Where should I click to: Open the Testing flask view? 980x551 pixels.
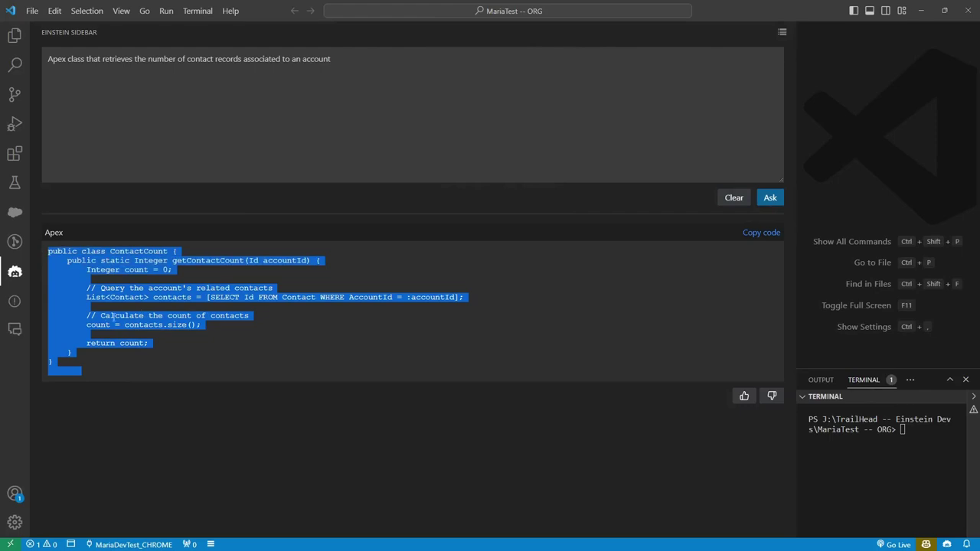15,183
